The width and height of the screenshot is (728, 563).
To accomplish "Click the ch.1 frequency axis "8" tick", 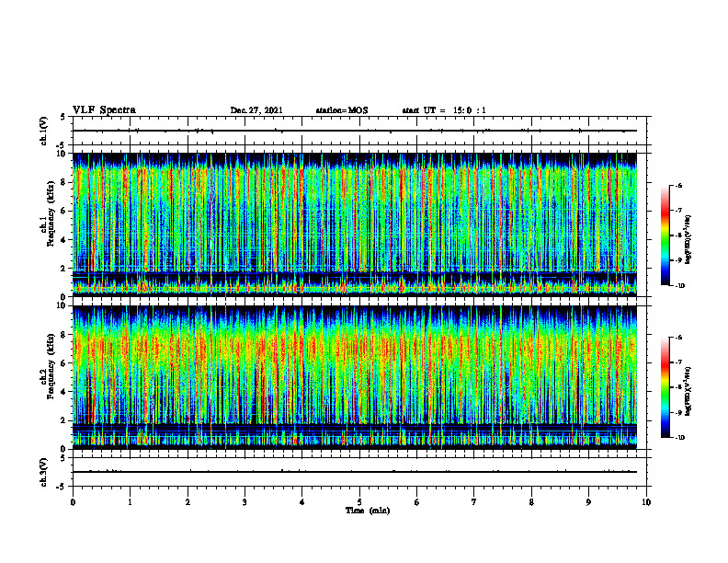I will click(64, 182).
